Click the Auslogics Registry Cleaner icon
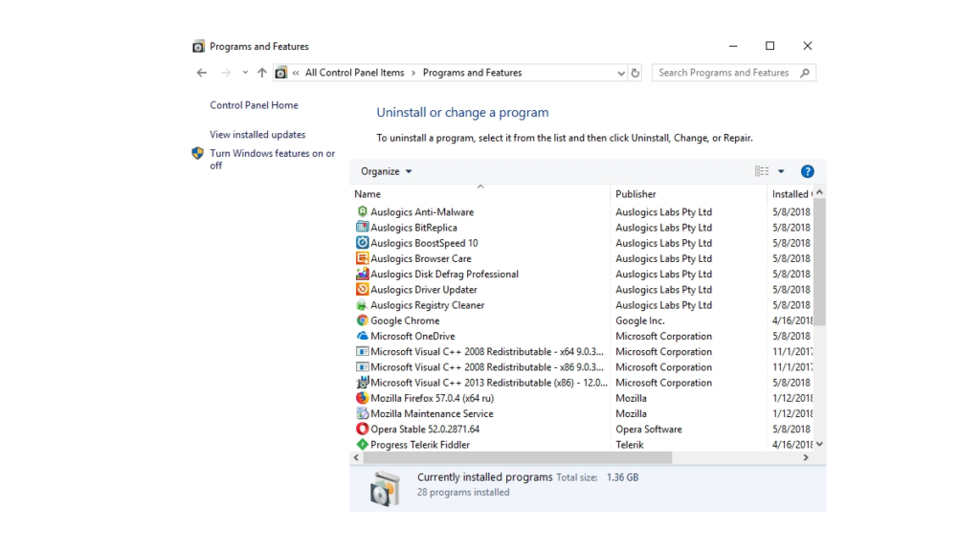 coord(362,305)
